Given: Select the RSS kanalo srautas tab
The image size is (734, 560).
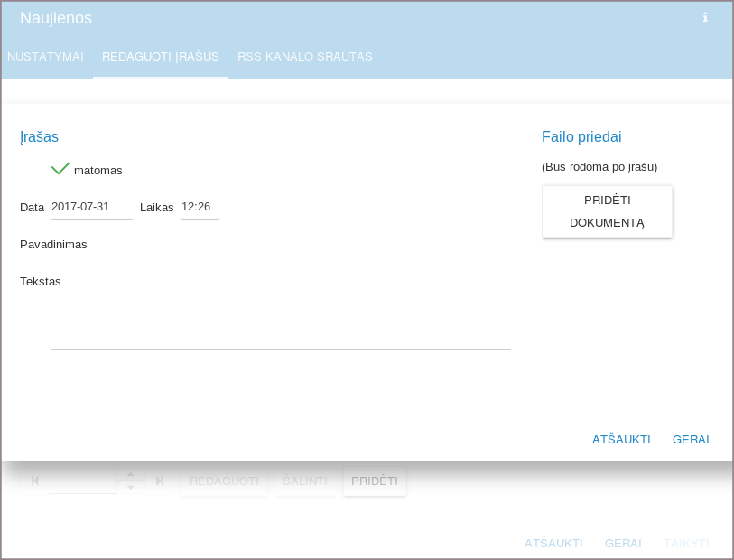Looking at the screenshot, I should tap(304, 57).
